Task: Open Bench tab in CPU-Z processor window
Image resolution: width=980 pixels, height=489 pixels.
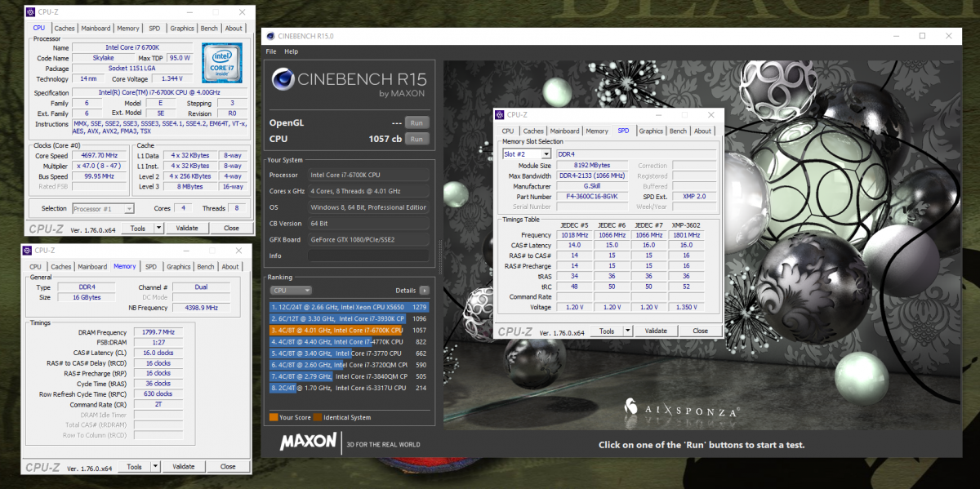Action: pyautogui.click(x=209, y=29)
